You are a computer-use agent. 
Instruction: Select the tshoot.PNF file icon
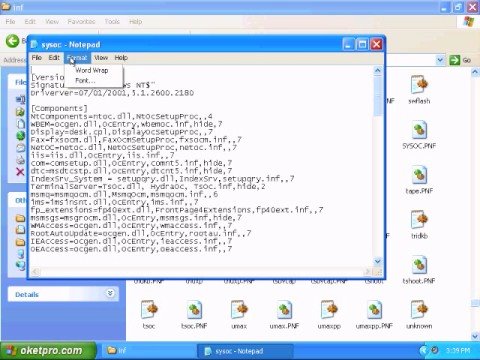(419, 265)
